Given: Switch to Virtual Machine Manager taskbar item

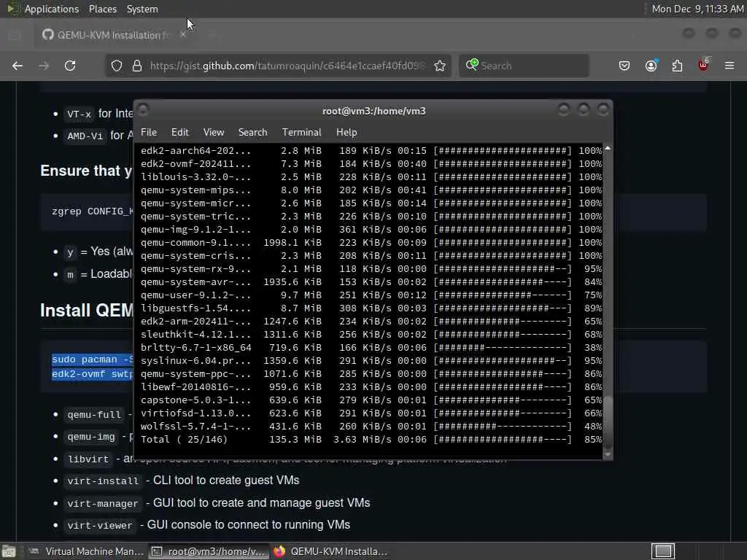Looking at the screenshot, I should (x=86, y=551).
